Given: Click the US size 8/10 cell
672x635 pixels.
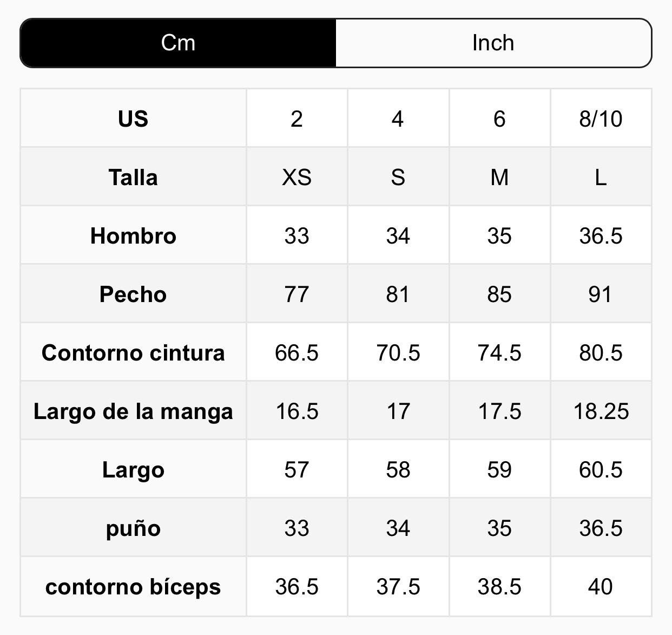Looking at the screenshot, I should point(601,119).
